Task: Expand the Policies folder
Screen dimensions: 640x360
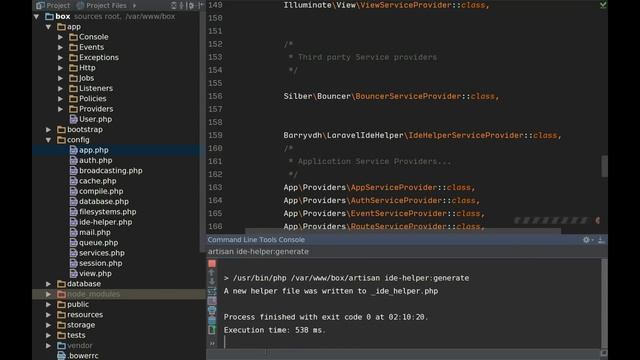Action: click(60, 99)
